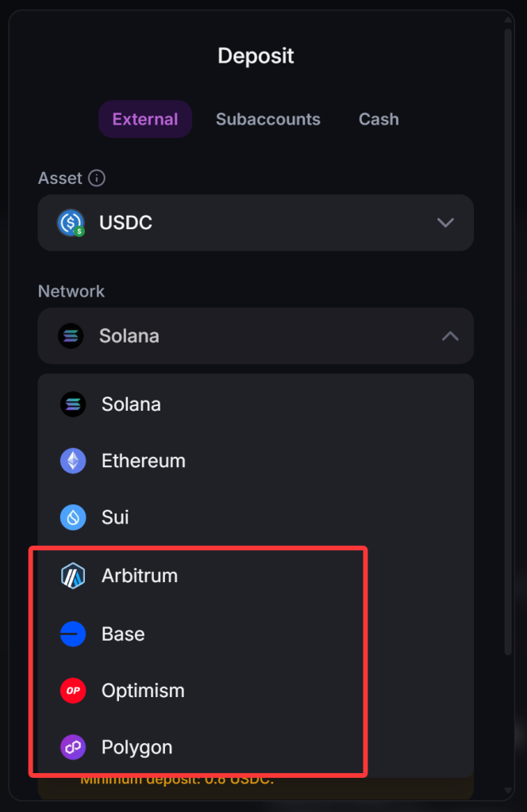Click the Sui droplet icon
527x812 pixels.
73,517
